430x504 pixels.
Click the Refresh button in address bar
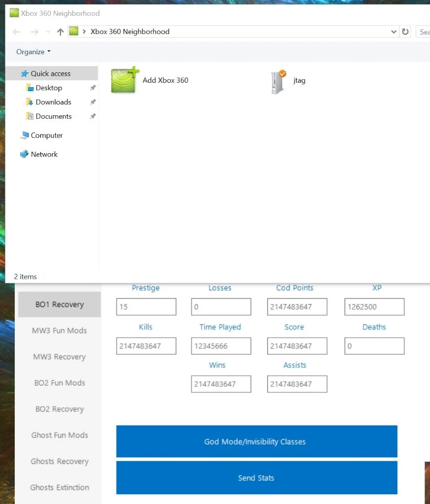click(x=405, y=32)
